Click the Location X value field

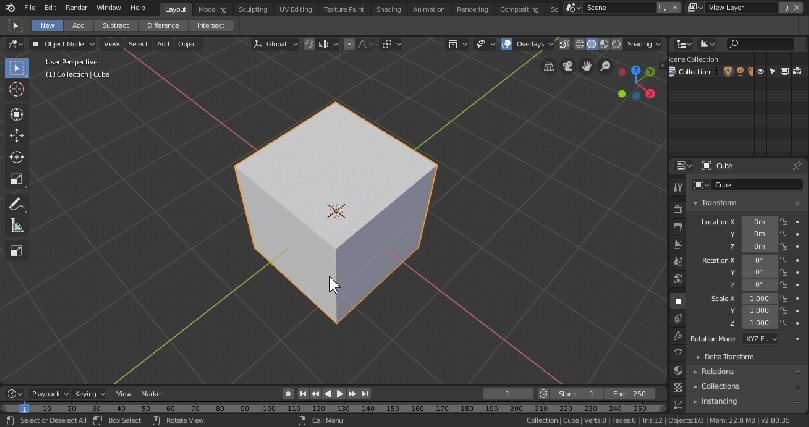click(759, 221)
